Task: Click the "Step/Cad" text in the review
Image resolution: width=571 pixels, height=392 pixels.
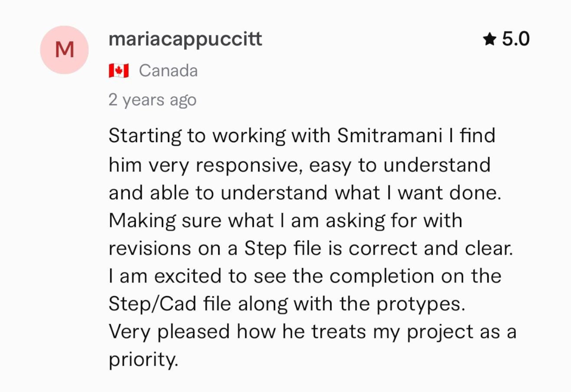Action: [152, 304]
